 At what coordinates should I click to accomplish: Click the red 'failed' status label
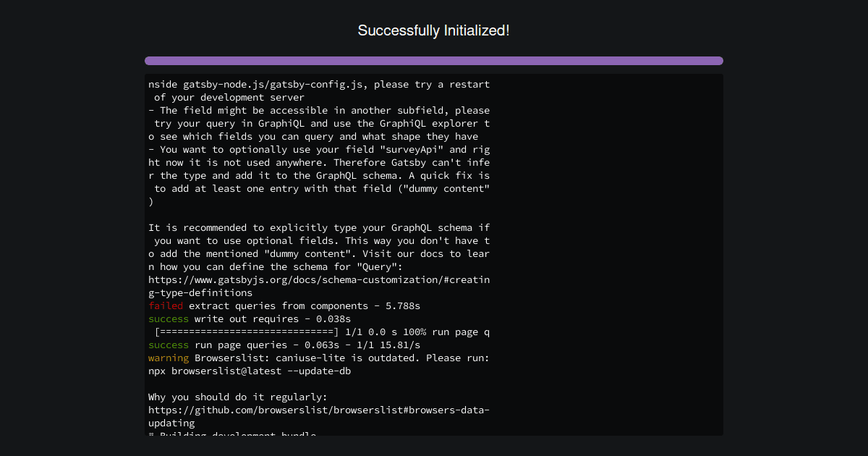click(x=165, y=305)
